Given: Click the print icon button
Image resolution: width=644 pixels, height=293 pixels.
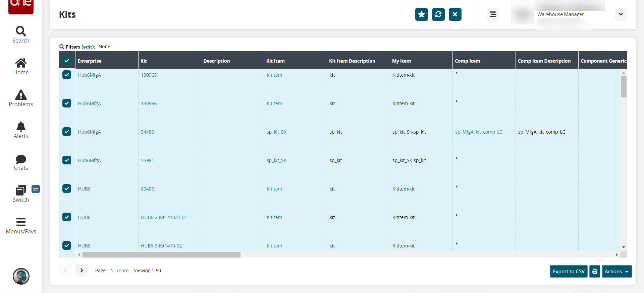Looking at the screenshot, I should click(594, 272).
